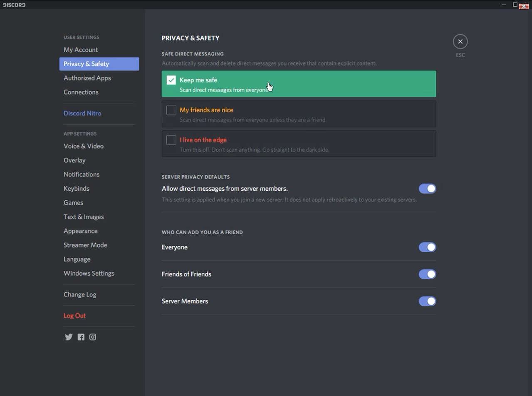Go to Voice & Video settings
The image size is (532, 396).
[84, 146]
